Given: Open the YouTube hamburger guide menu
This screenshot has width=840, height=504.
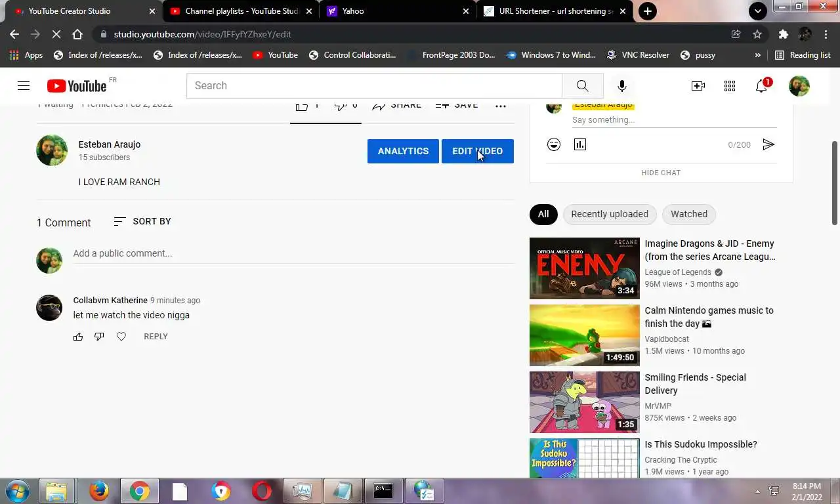Looking at the screenshot, I should 24,85.
